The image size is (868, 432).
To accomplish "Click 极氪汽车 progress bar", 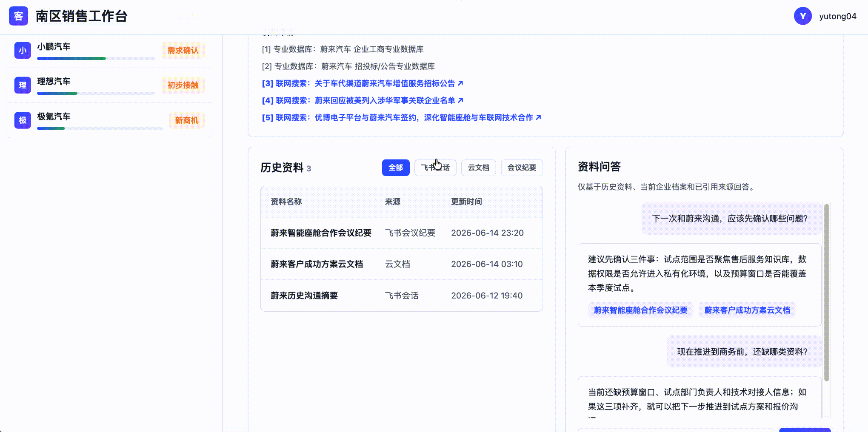I will point(100,128).
